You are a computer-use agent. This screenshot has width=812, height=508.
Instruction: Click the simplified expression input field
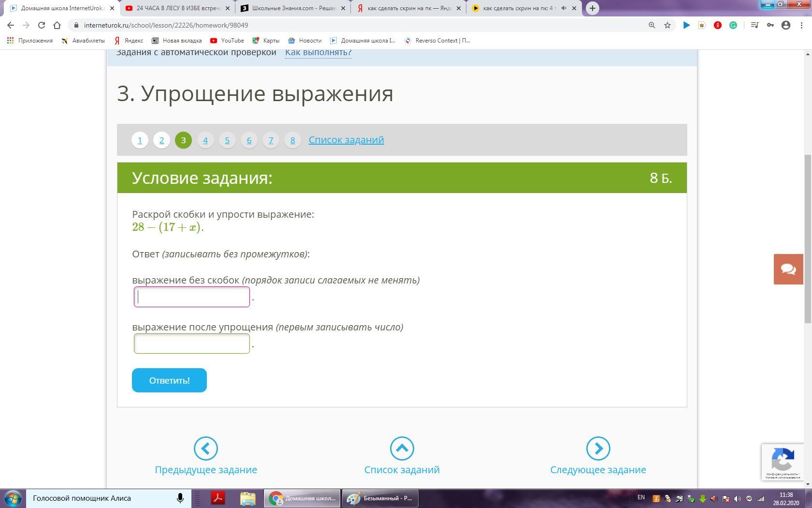192,344
